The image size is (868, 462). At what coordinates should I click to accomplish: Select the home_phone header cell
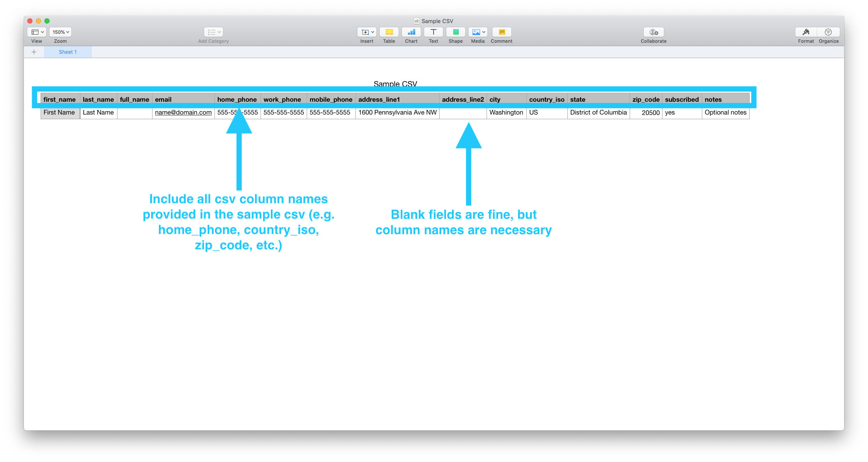[x=238, y=99]
